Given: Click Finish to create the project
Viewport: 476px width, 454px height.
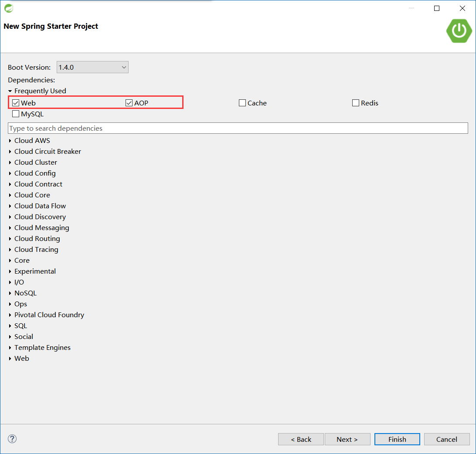Looking at the screenshot, I should click(397, 439).
